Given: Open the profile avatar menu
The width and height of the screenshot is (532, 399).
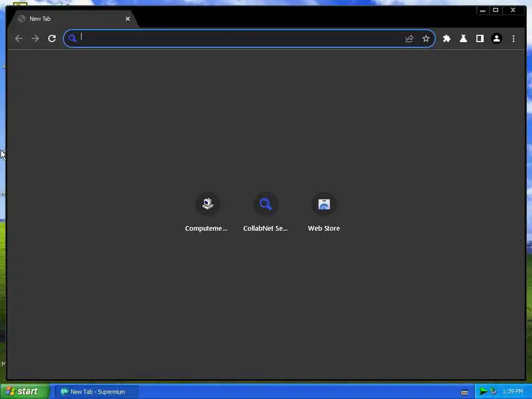Looking at the screenshot, I should point(496,38).
